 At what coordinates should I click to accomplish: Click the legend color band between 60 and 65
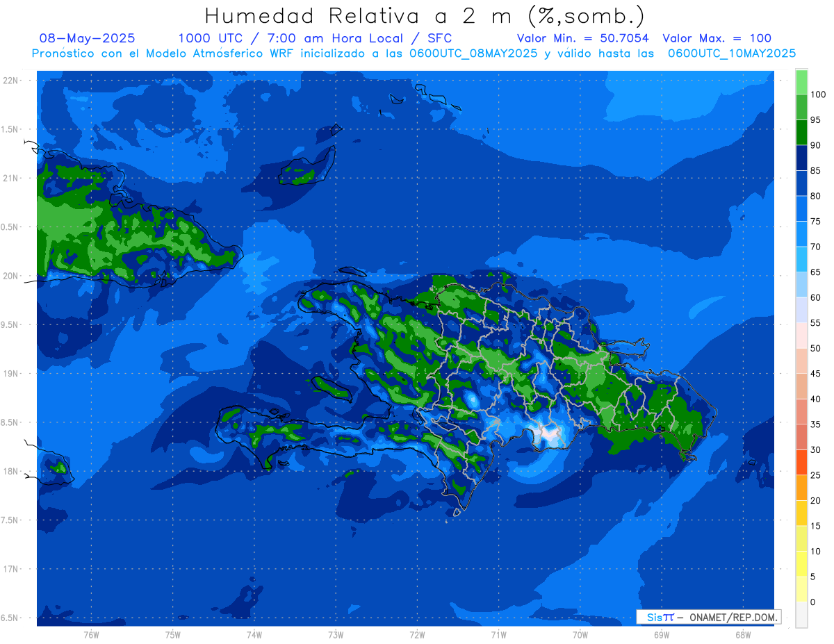[801, 284]
